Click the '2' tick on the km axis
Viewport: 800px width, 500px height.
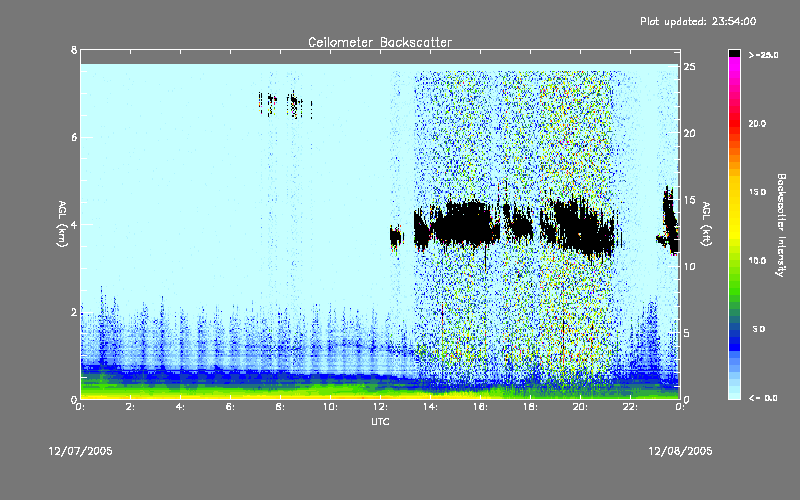(74, 312)
